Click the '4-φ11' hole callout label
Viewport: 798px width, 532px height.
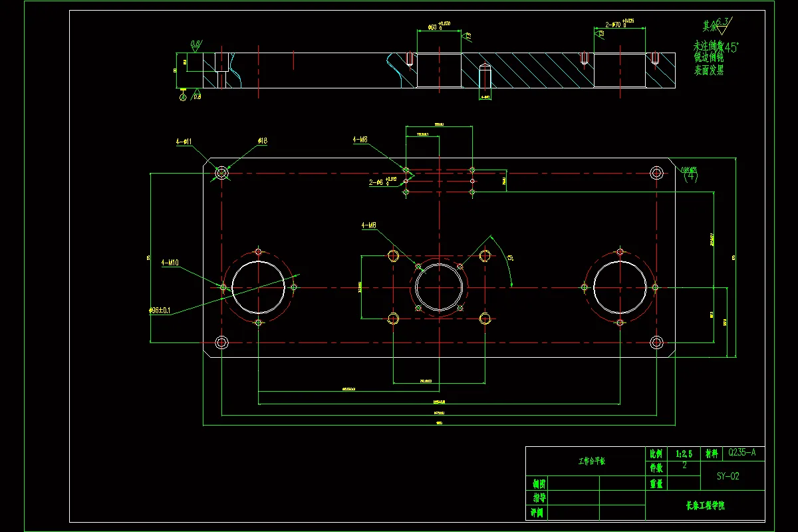184,142
